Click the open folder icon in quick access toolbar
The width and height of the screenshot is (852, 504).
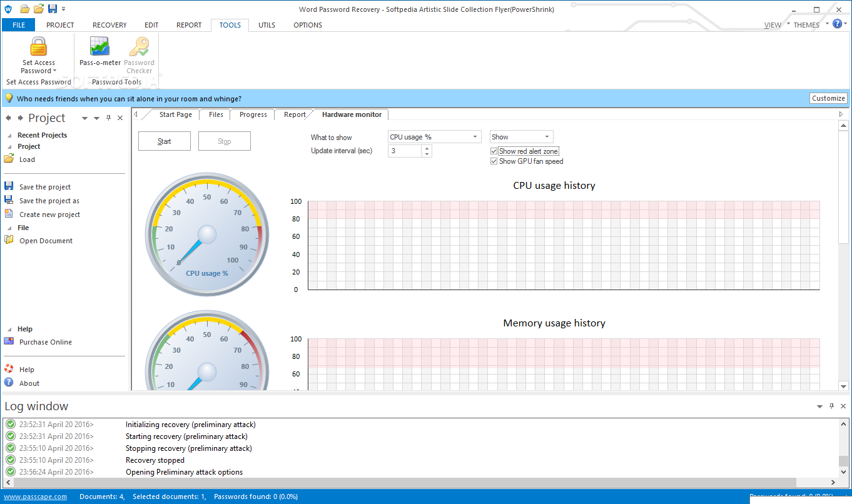(x=25, y=9)
